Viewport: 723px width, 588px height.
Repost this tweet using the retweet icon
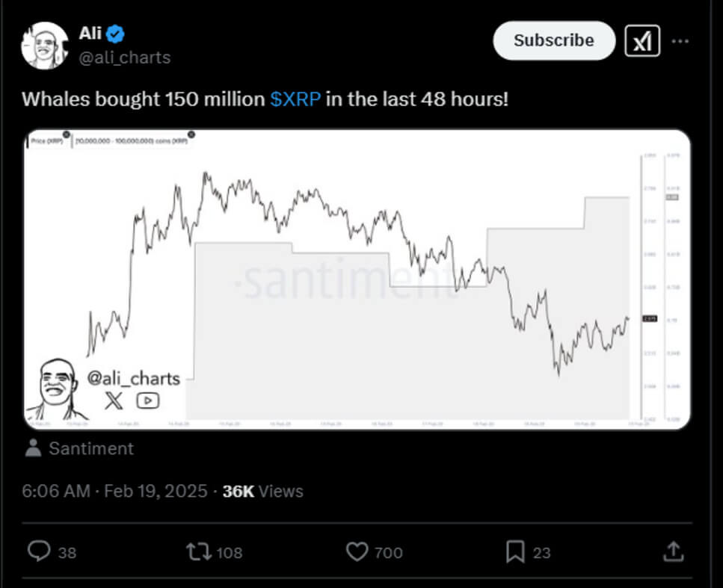tap(199, 551)
